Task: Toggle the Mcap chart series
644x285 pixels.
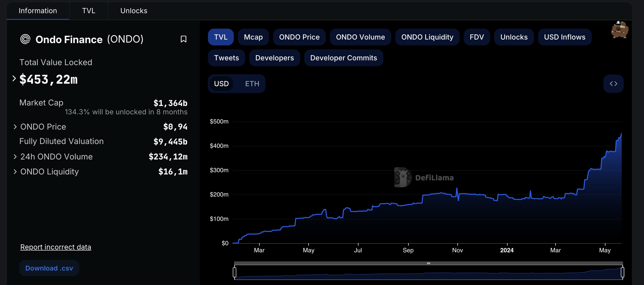Action: (253, 37)
